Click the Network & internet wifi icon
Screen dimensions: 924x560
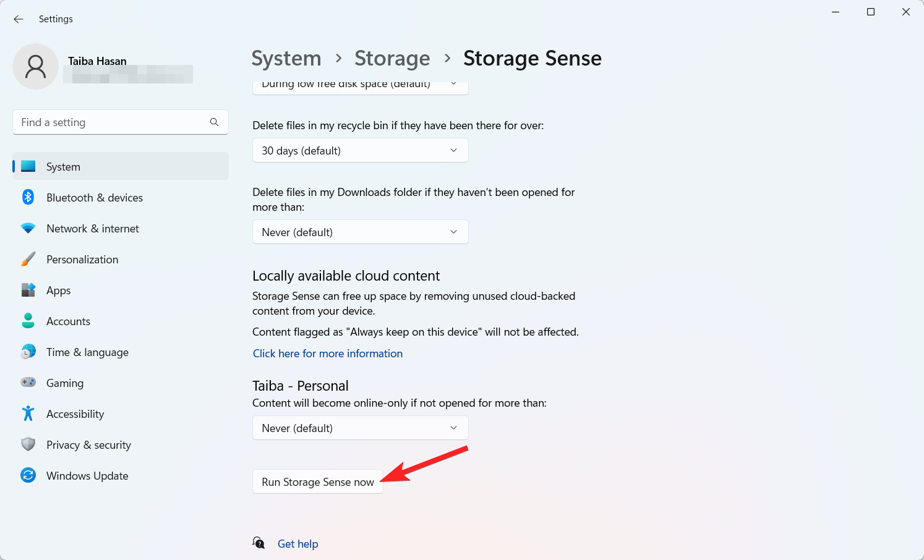click(x=28, y=229)
